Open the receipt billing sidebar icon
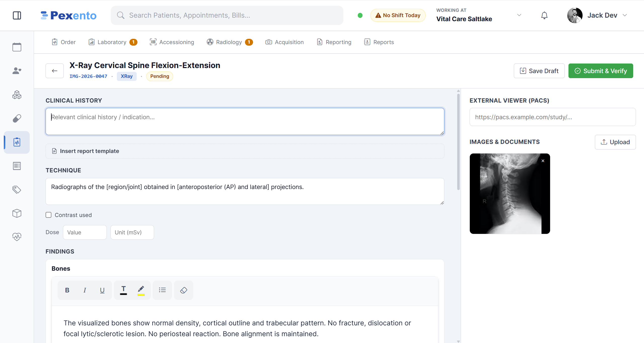Screen dimensions: 644x343 point(17,166)
